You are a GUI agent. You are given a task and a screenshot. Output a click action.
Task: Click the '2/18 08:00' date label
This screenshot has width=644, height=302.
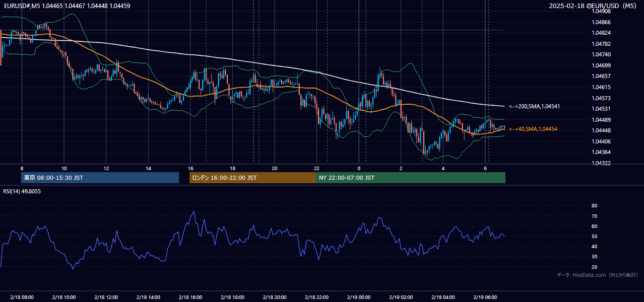(22, 297)
